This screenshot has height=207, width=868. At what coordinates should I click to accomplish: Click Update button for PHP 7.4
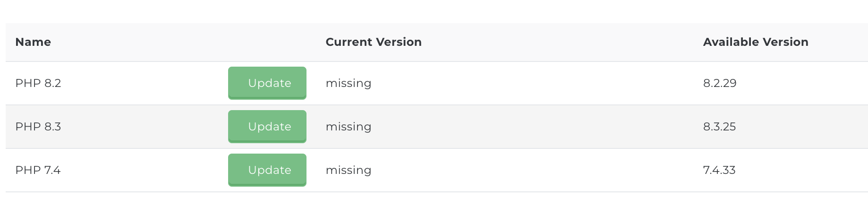tap(267, 170)
